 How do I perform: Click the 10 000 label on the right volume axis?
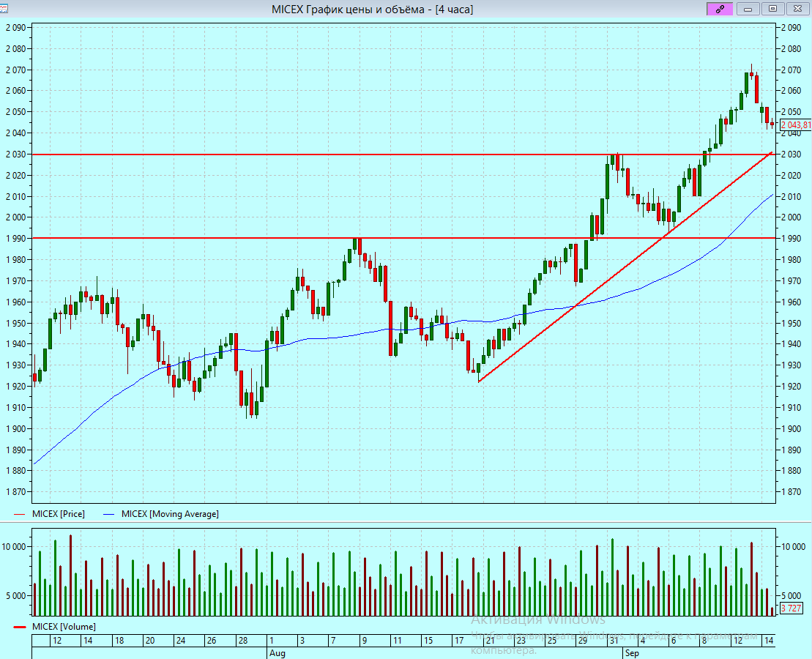794,546
